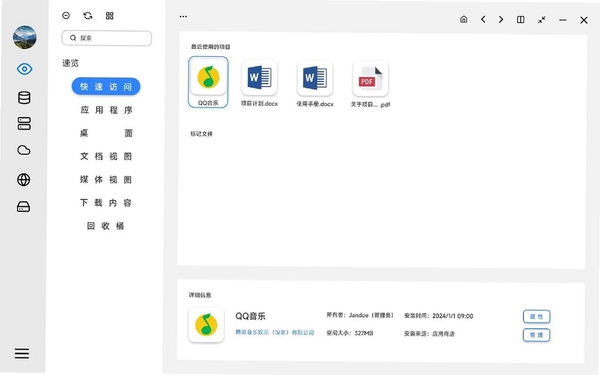Screen dimensions: 600x375
Task: Open 媒体视图 in the navigation list
Action: [x=106, y=179]
